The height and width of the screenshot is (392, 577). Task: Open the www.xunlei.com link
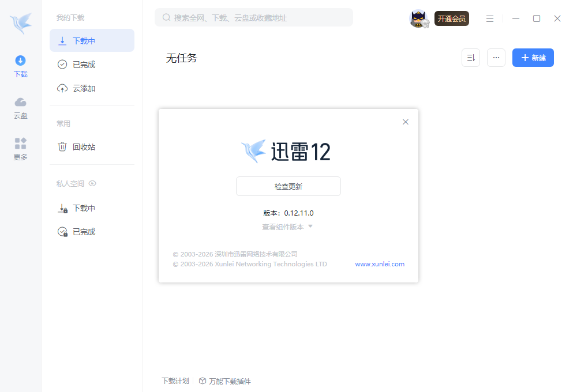(x=380, y=264)
